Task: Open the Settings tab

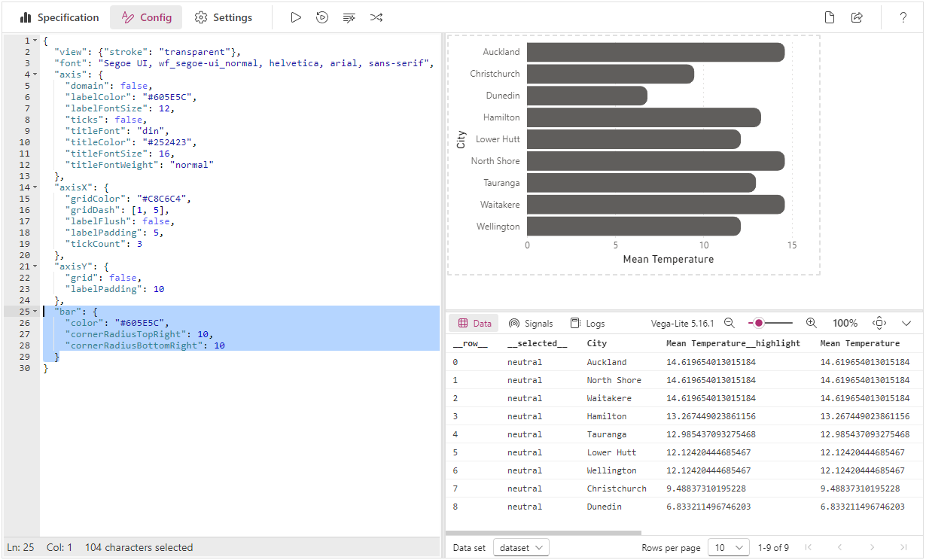Action: tap(224, 17)
